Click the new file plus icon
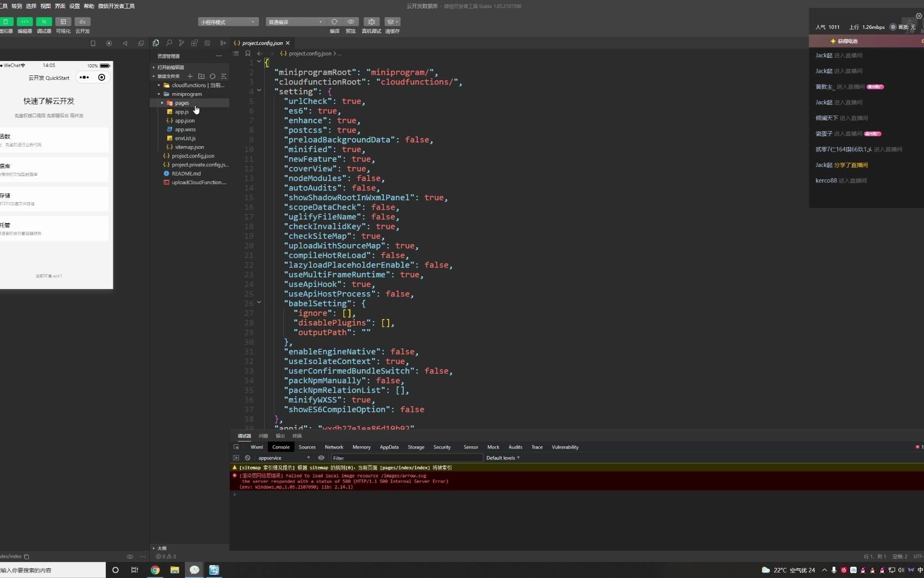Screen dimensions: 924x578 point(190,76)
